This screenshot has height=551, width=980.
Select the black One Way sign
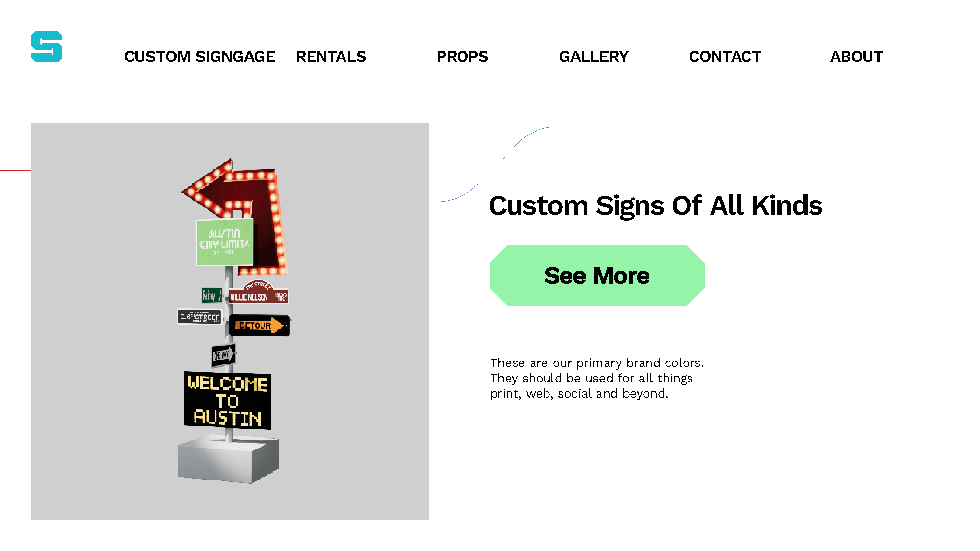[223, 355]
